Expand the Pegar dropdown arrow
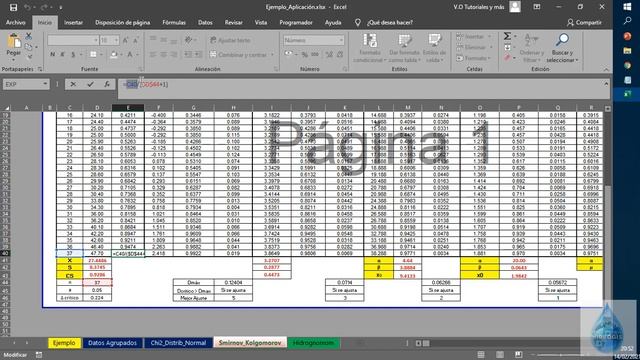 click(13, 60)
